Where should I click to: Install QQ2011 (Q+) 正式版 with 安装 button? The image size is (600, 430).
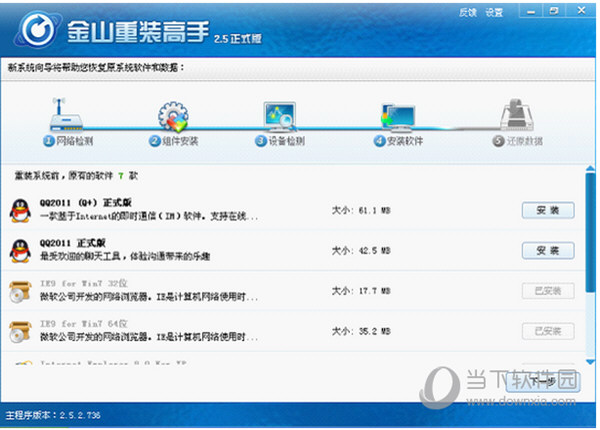pyautogui.click(x=548, y=210)
